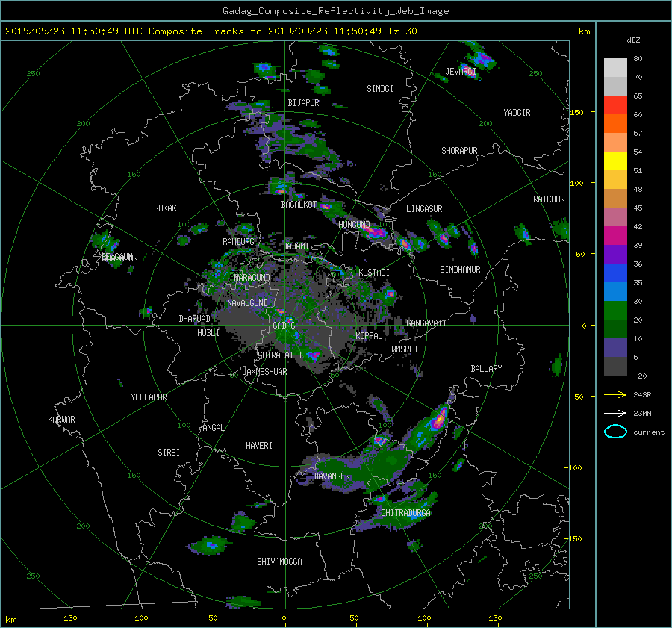The width and height of the screenshot is (672, 628).
Task: Click the HANGAL city label
Action: point(211,428)
